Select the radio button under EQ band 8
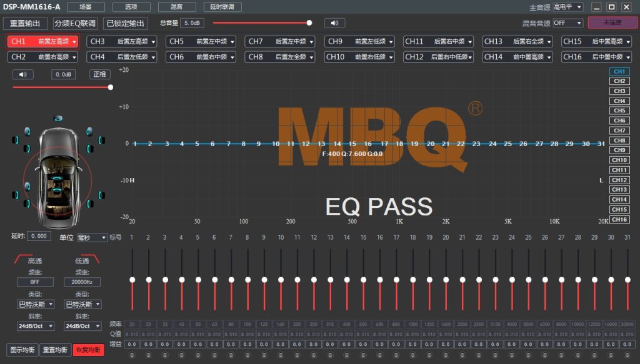 tap(247, 355)
